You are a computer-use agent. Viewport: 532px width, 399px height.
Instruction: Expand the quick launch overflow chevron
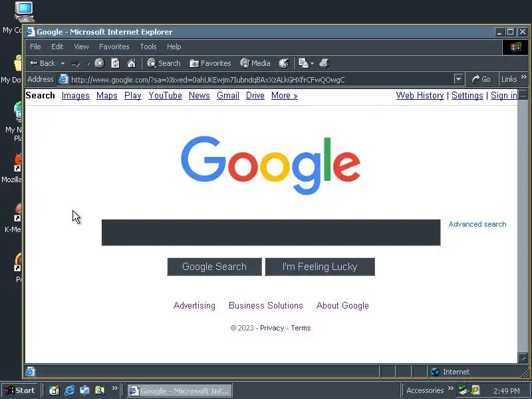tap(115, 388)
